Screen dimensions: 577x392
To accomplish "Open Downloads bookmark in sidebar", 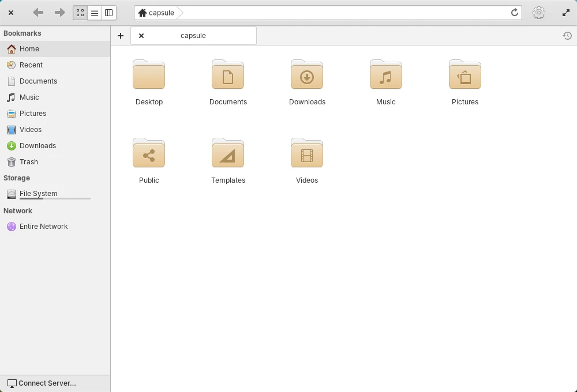I will pos(55,146).
